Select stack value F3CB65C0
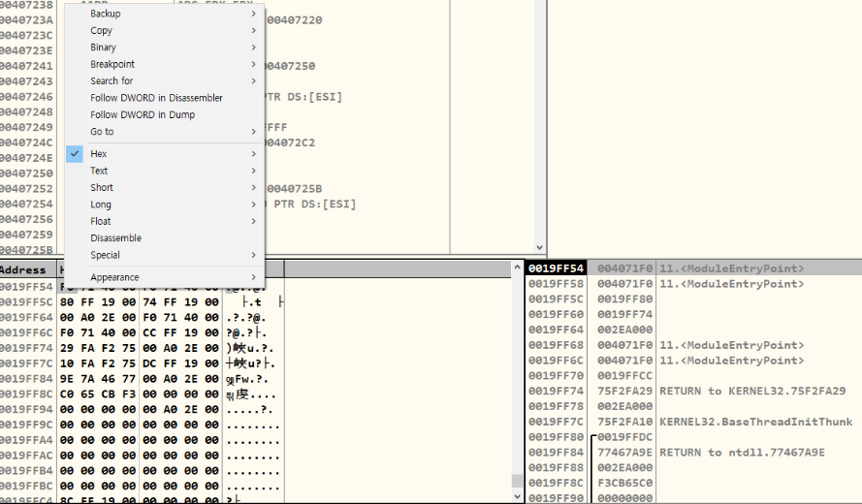Viewport: 862px width, 504px height. [625, 483]
